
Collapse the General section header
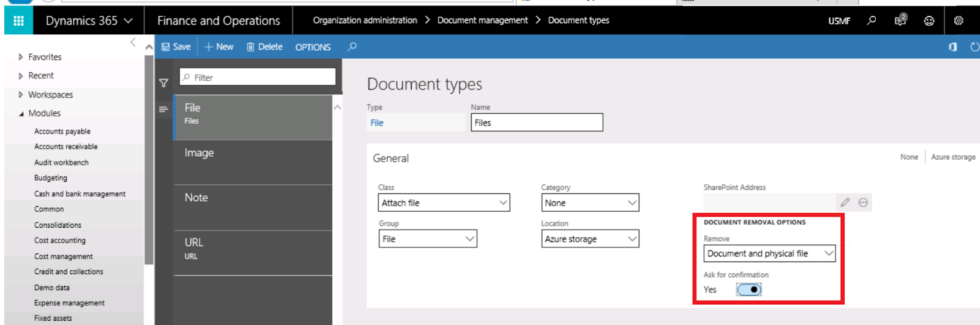click(x=391, y=158)
